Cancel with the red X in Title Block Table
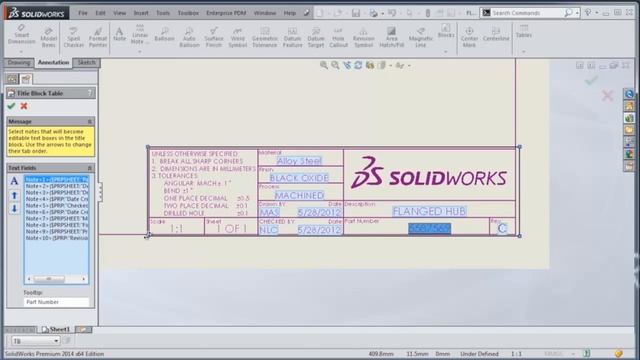Viewport: 640px width, 360px height. click(24, 106)
